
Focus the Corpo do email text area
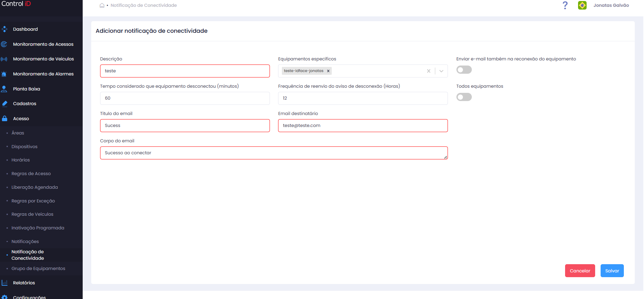tap(274, 153)
